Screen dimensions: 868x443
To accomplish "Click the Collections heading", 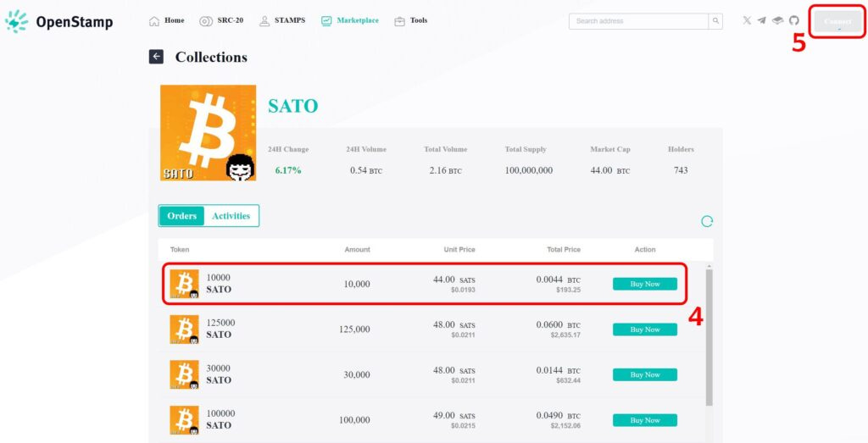I will 211,57.
